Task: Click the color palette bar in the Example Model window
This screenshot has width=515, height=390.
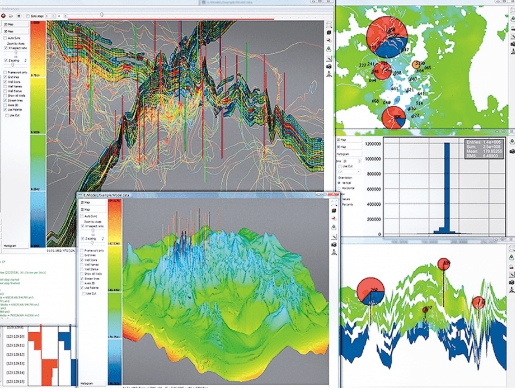Action: (x=115, y=292)
